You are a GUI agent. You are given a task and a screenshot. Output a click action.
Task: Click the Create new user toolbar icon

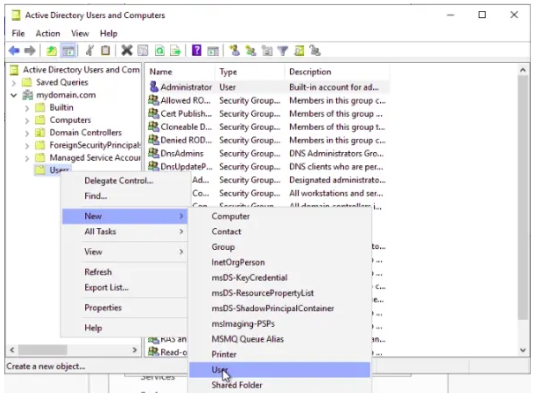pos(235,50)
